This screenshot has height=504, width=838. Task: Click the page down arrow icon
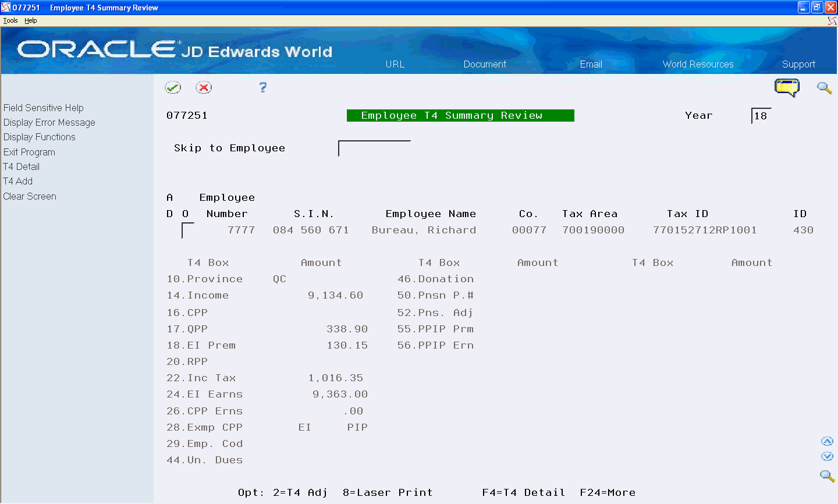827,456
